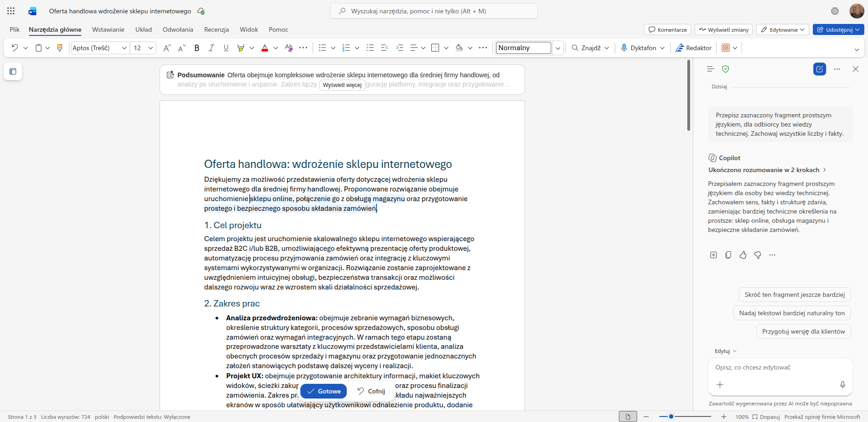The width and height of the screenshot is (868, 422).
Task: Open the Komentarze pane
Action: click(668, 29)
